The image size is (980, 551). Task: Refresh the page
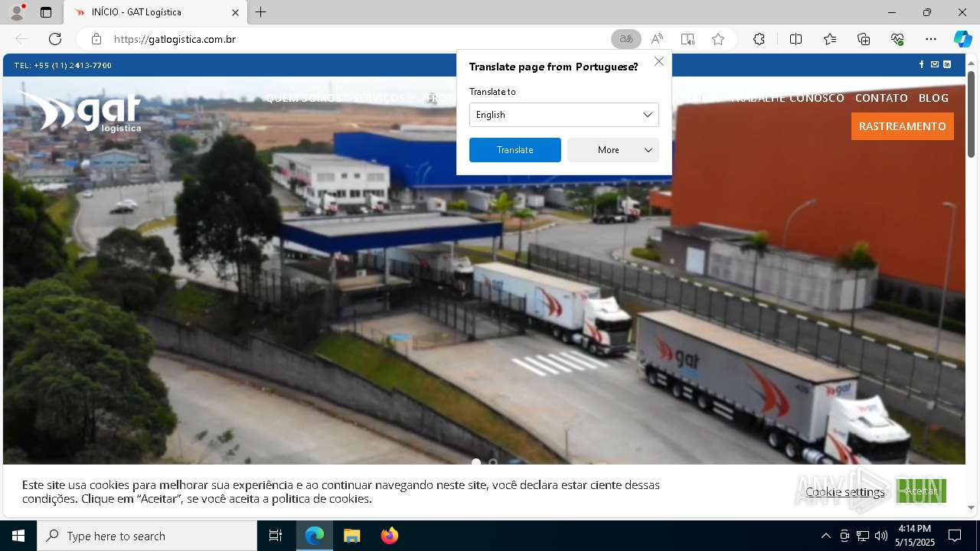point(55,39)
